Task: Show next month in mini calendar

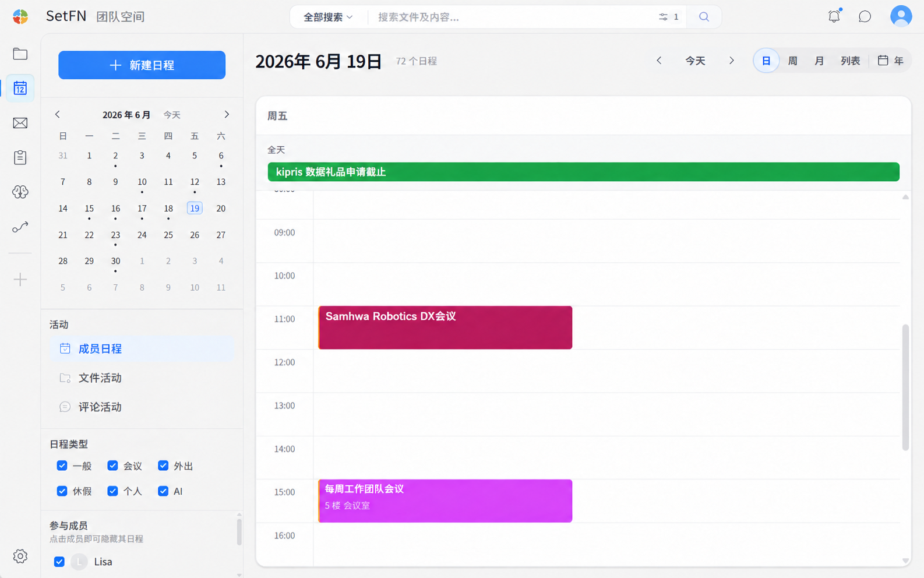Action: tap(227, 114)
